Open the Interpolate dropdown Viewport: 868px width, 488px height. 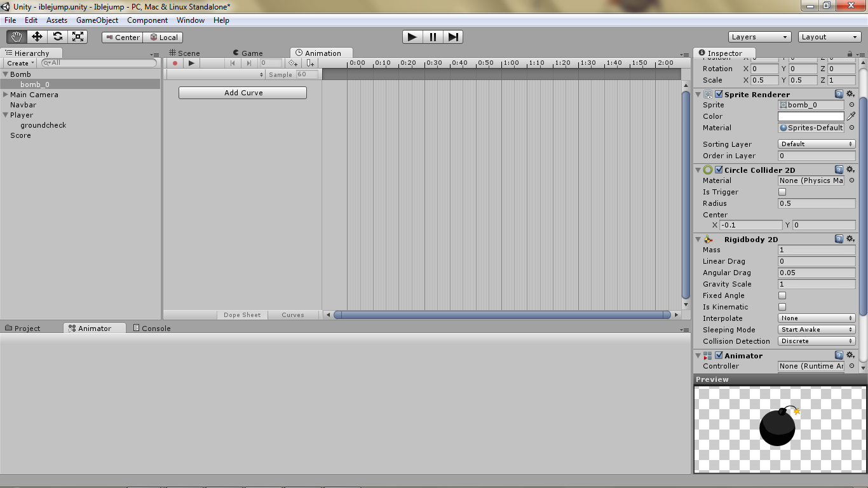(817, 318)
